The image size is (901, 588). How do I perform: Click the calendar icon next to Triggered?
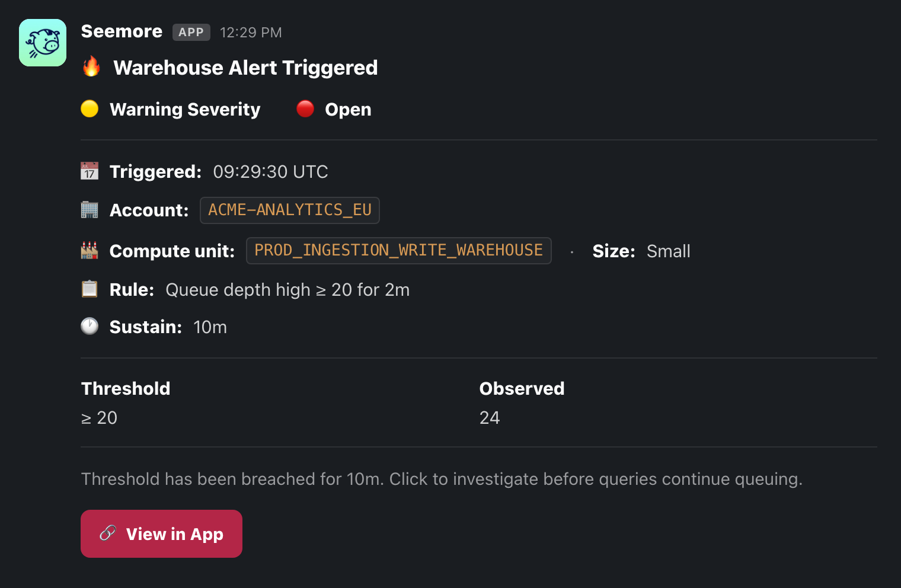[x=90, y=171]
